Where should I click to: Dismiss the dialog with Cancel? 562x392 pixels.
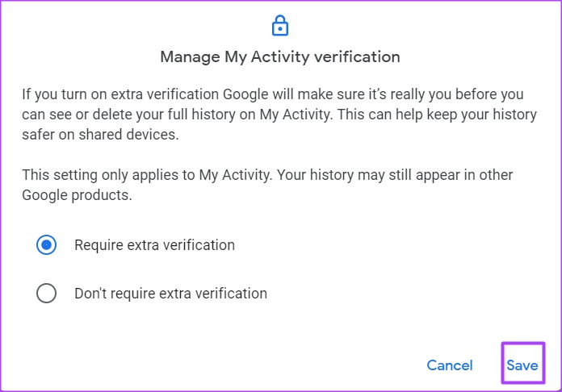[450, 365]
